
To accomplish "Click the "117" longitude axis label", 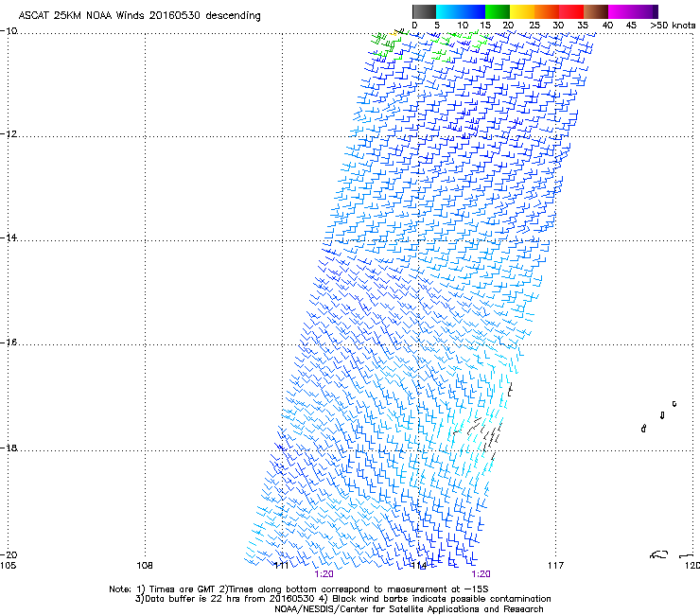I will pos(556,566).
